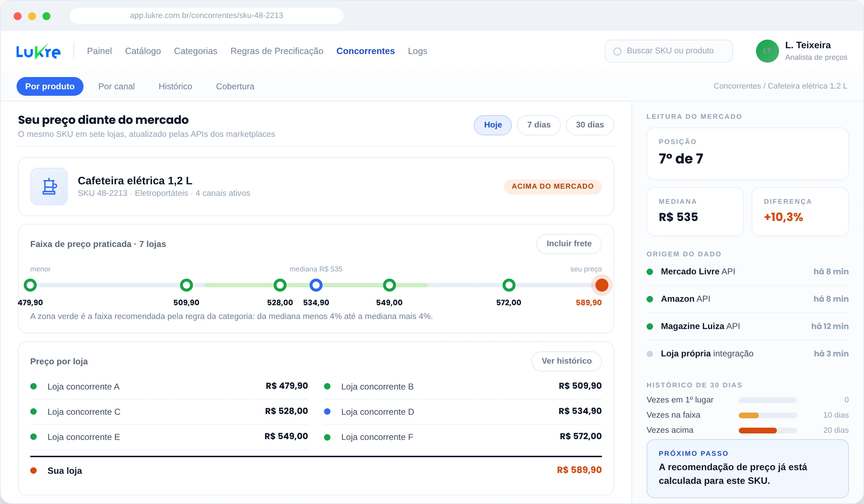Switch period to 30 dias

pyautogui.click(x=590, y=125)
